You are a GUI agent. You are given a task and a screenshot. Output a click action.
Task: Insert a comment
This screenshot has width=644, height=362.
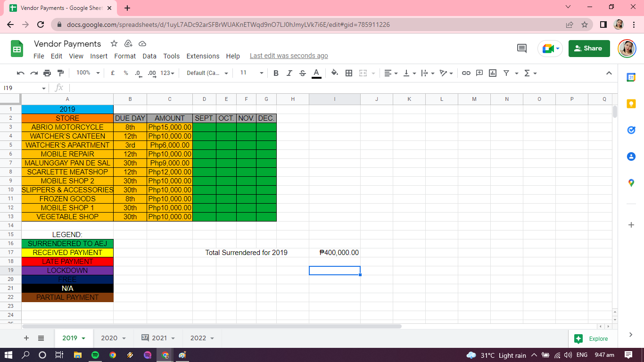point(479,73)
